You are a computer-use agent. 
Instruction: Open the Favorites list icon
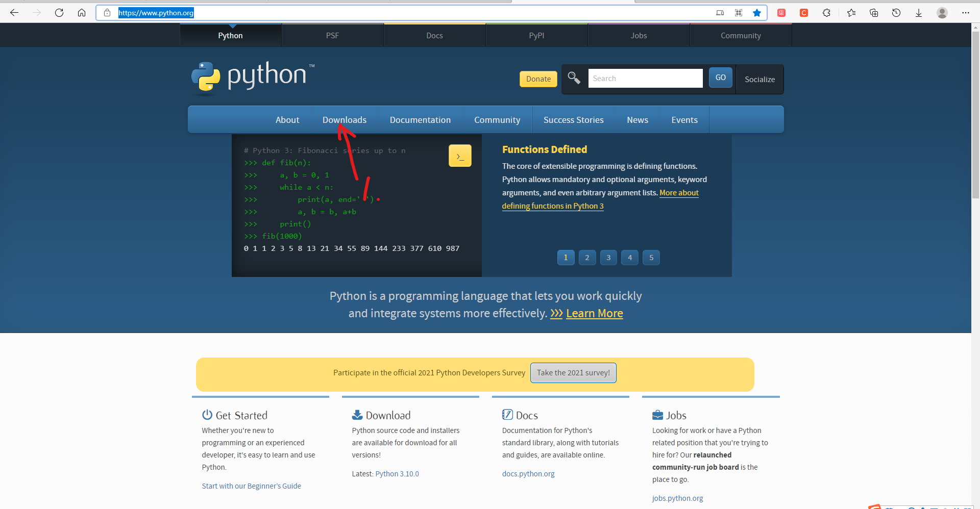click(x=851, y=13)
